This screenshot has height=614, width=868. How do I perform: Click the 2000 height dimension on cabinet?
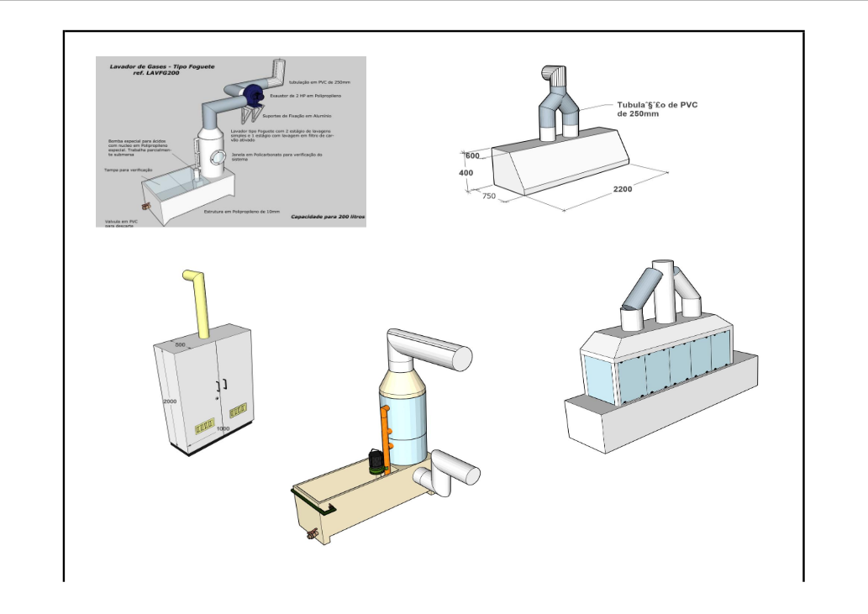coord(171,401)
